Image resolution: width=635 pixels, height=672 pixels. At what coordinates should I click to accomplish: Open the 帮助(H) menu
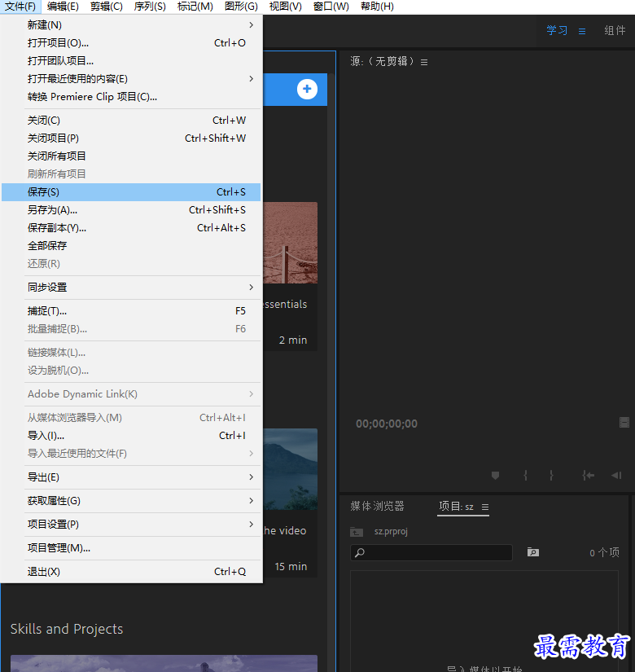(377, 7)
